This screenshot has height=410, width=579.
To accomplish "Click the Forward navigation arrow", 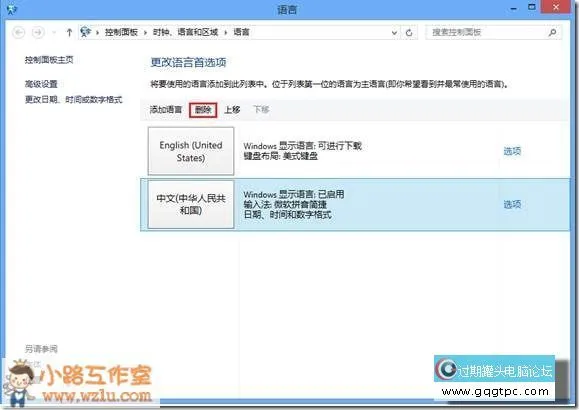I will [38, 33].
